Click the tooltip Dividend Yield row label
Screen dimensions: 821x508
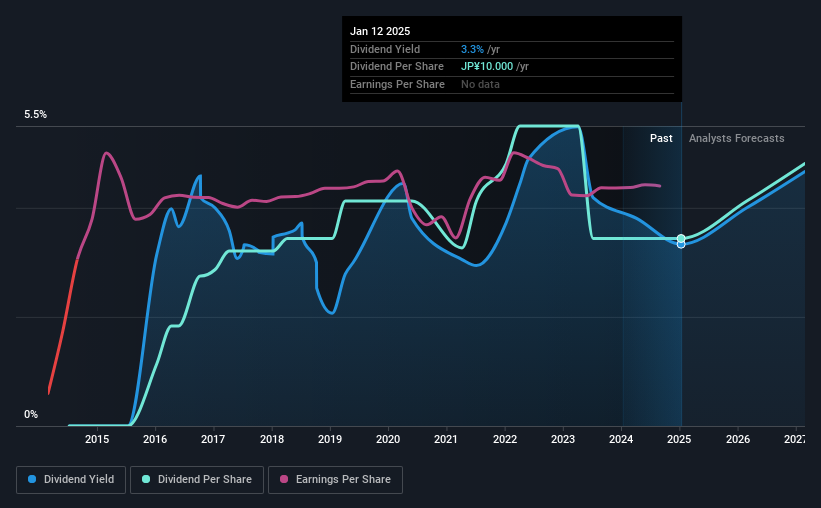coord(385,49)
